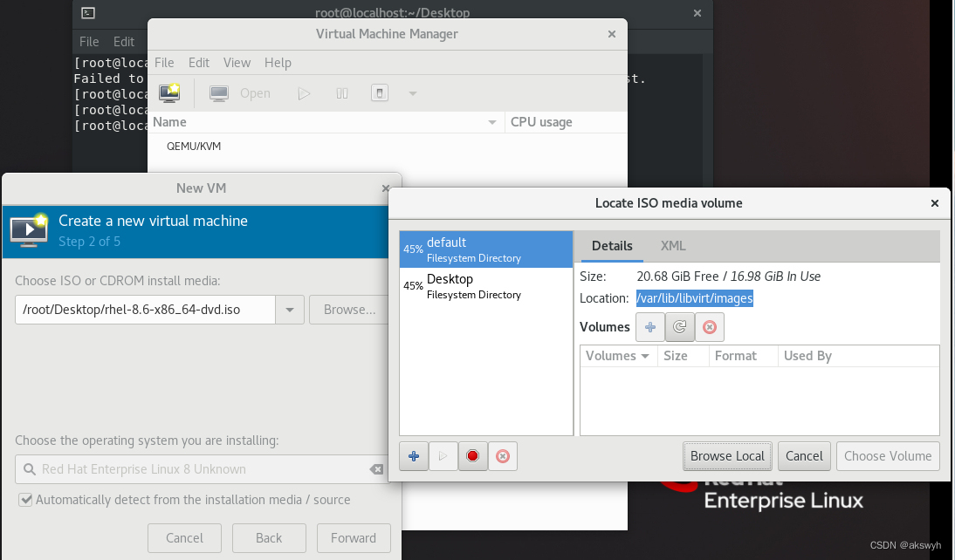Stop the selected storage pool
955x560 pixels.
coord(472,456)
